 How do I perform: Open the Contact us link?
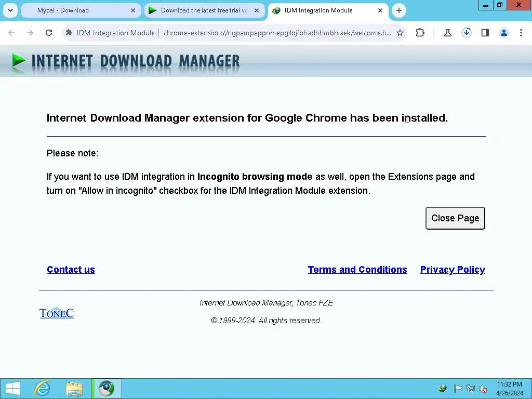pos(71,270)
